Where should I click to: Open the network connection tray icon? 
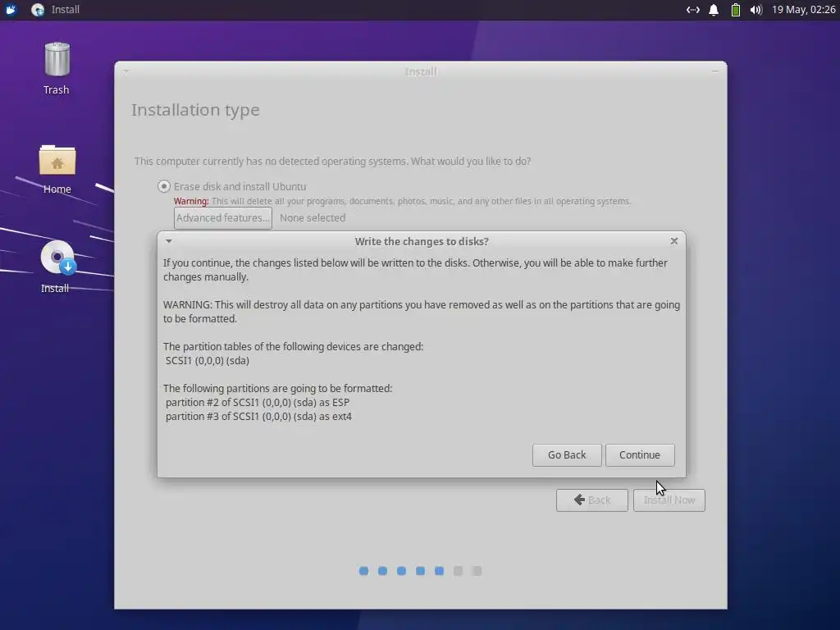tap(692, 10)
